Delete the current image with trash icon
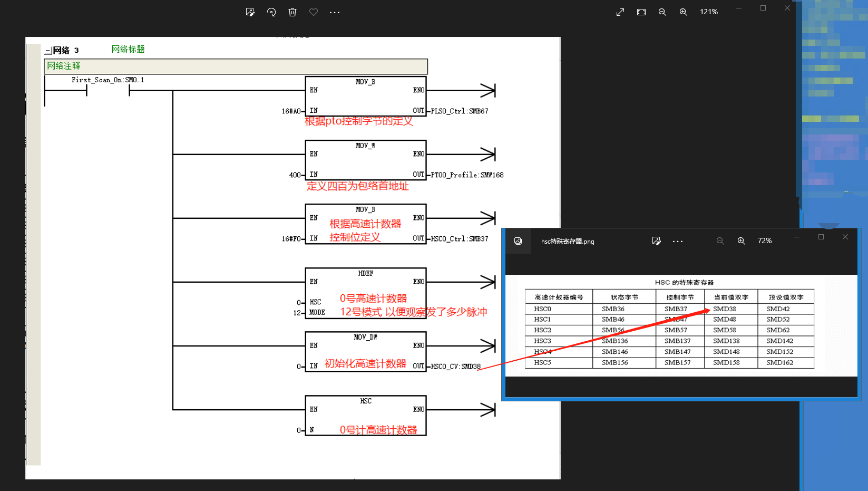Screen dimensions: 868x491 tap(292, 12)
